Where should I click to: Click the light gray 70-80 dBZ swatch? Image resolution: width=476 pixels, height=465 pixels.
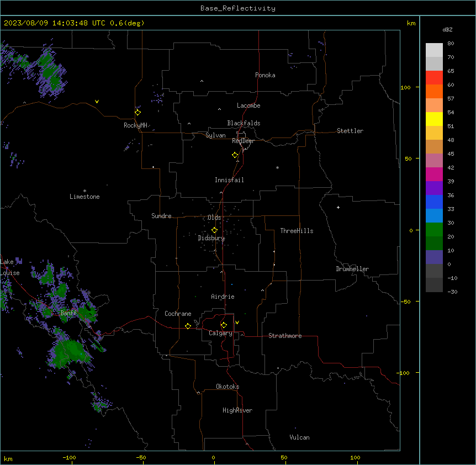click(x=434, y=50)
